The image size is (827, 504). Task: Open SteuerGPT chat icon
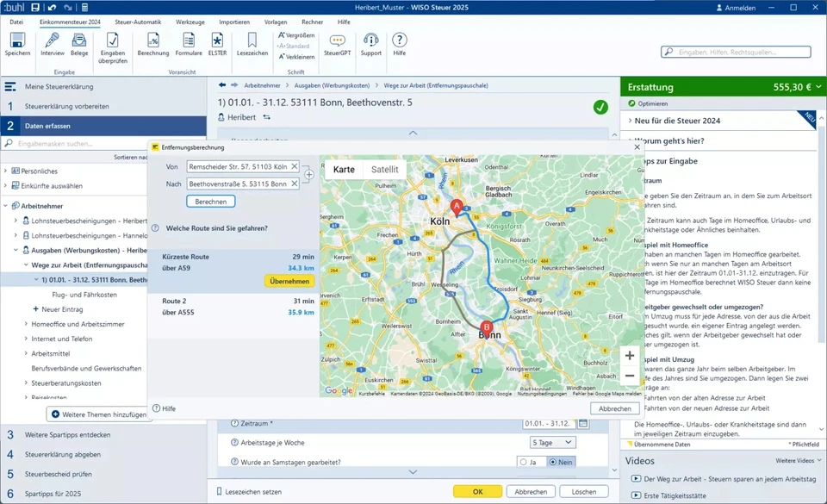pos(338,40)
